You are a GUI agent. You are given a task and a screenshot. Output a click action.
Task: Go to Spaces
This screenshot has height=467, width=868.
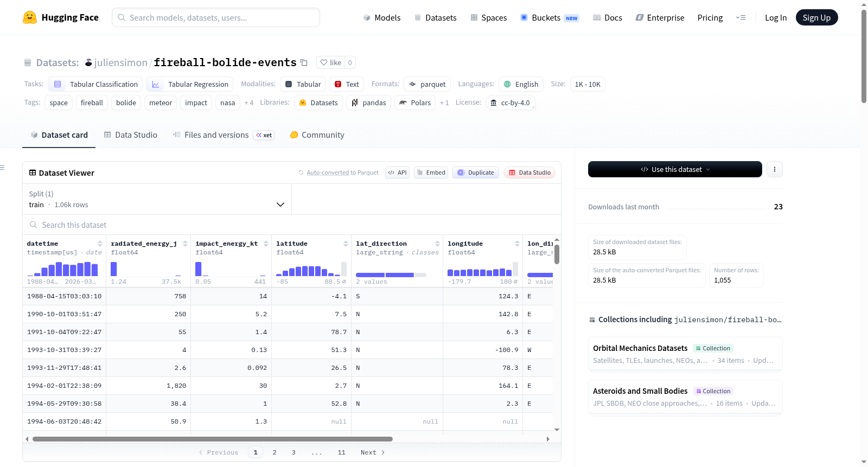point(488,17)
